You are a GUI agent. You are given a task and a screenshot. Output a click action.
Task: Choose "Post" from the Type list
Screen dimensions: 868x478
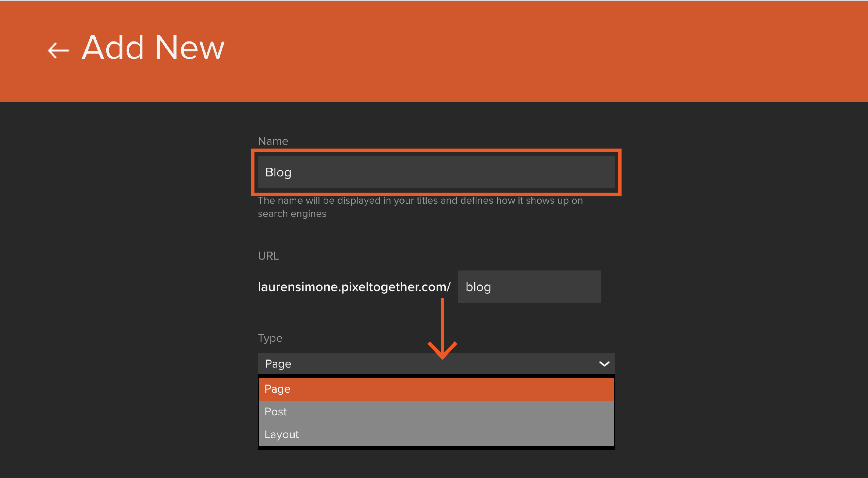pos(436,412)
